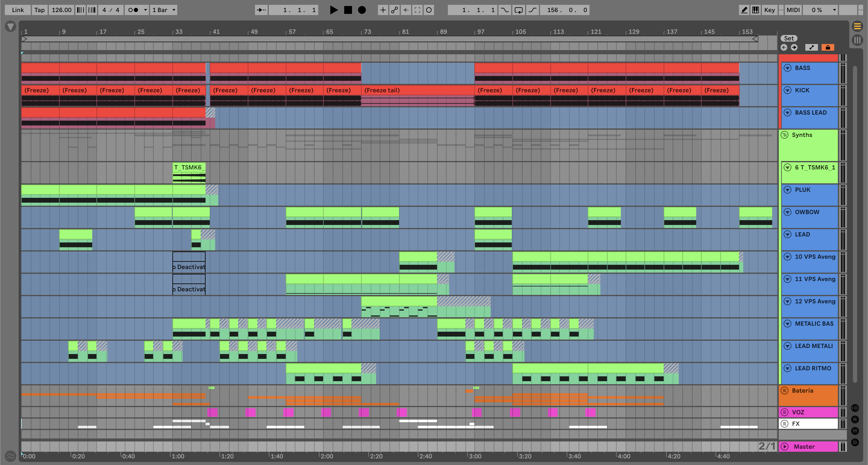Viewport: 868px width, 465px height.
Task: Toggle the Follow playback arrow icon
Action: pyautogui.click(x=261, y=10)
